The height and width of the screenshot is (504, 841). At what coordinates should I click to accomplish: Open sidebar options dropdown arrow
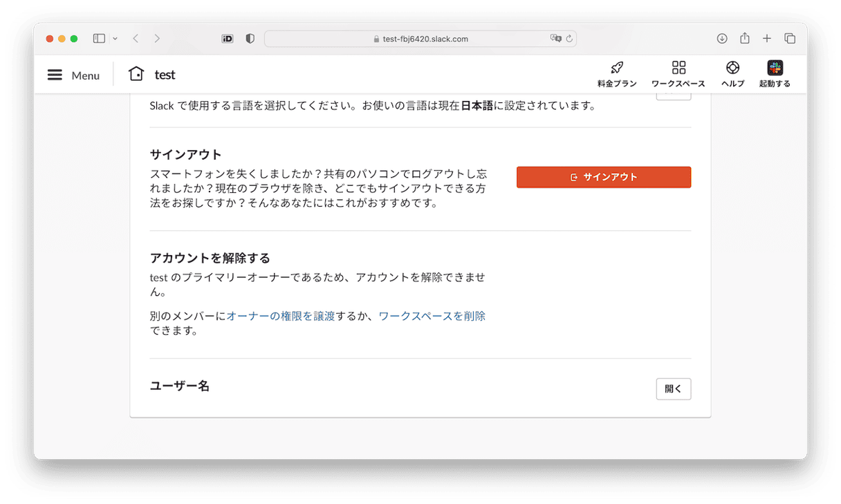tap(115, 39)
